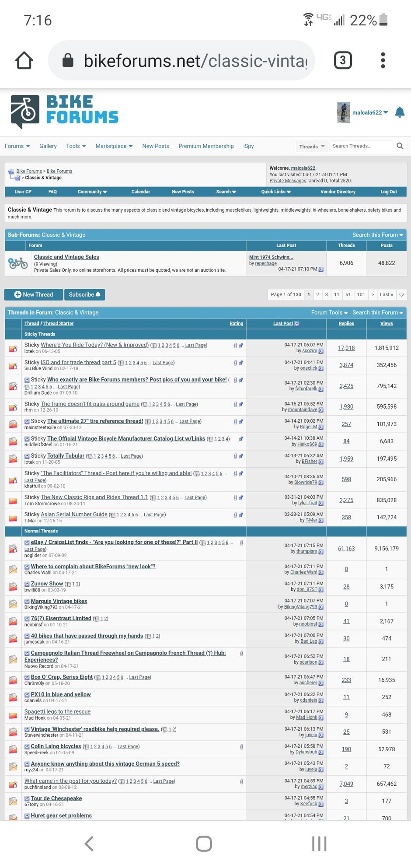Go to last post by Charles Wahl

(x=321, y=572)
